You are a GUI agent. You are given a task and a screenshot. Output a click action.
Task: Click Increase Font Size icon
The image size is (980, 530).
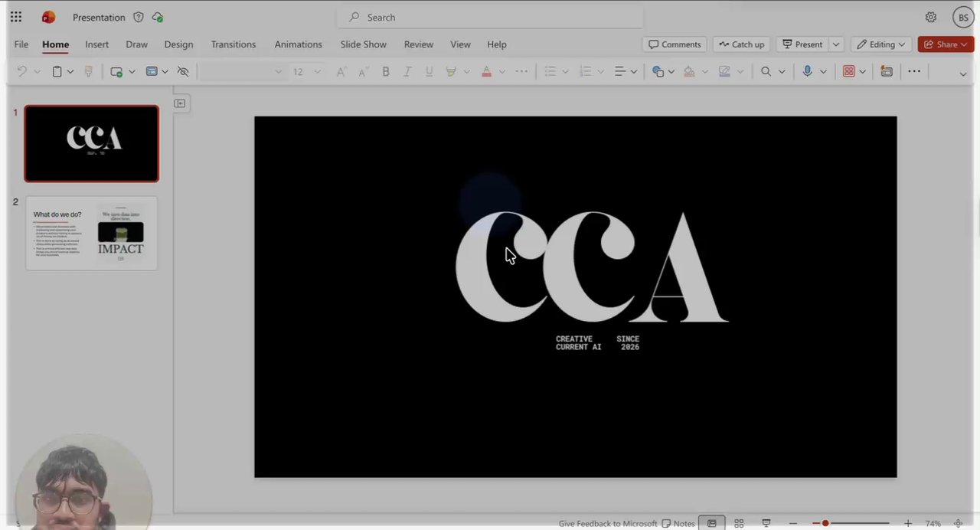(x=341, y=71)
